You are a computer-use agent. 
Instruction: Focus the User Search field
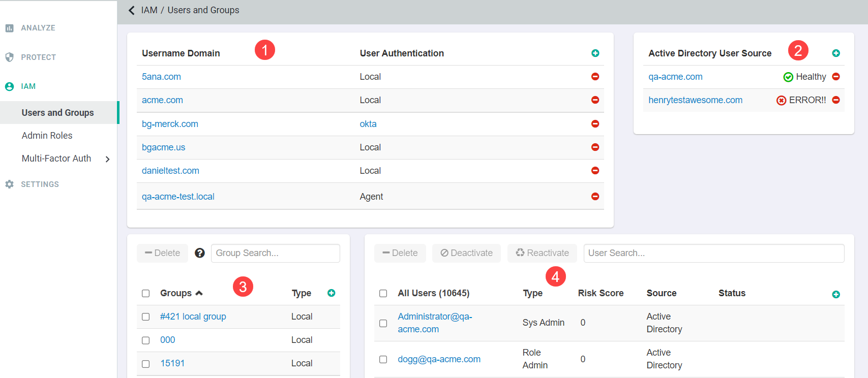(x=714, y=253)
